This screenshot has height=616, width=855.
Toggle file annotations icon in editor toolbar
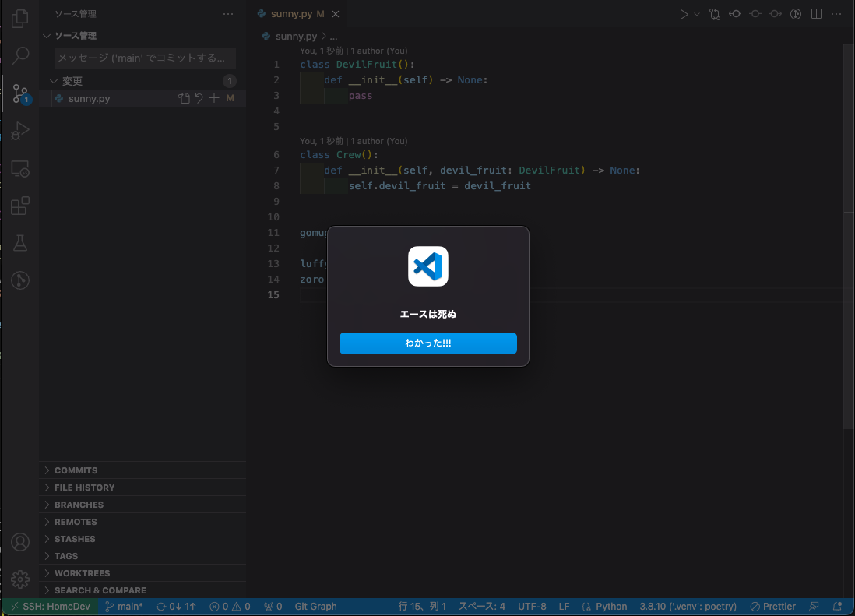(x=796, y=14)
